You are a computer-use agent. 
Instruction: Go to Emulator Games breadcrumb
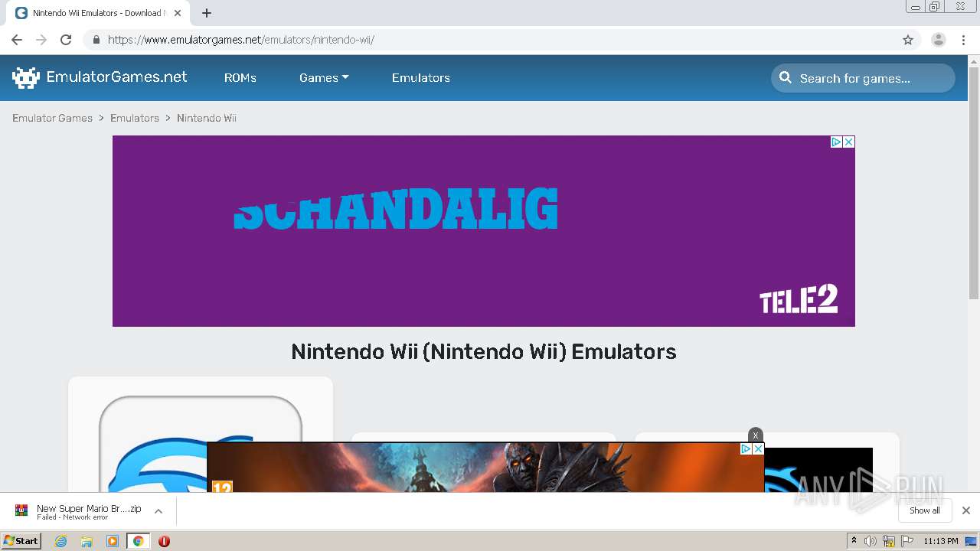52,118
